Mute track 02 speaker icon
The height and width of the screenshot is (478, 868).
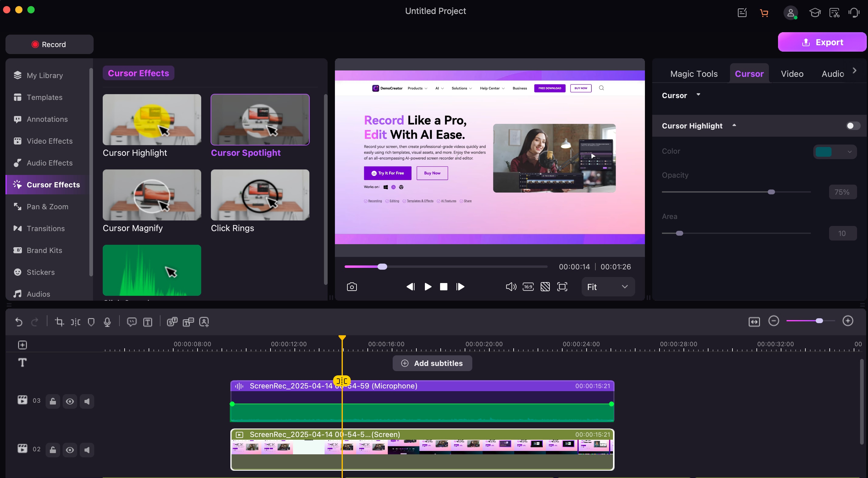click(87, 450)
